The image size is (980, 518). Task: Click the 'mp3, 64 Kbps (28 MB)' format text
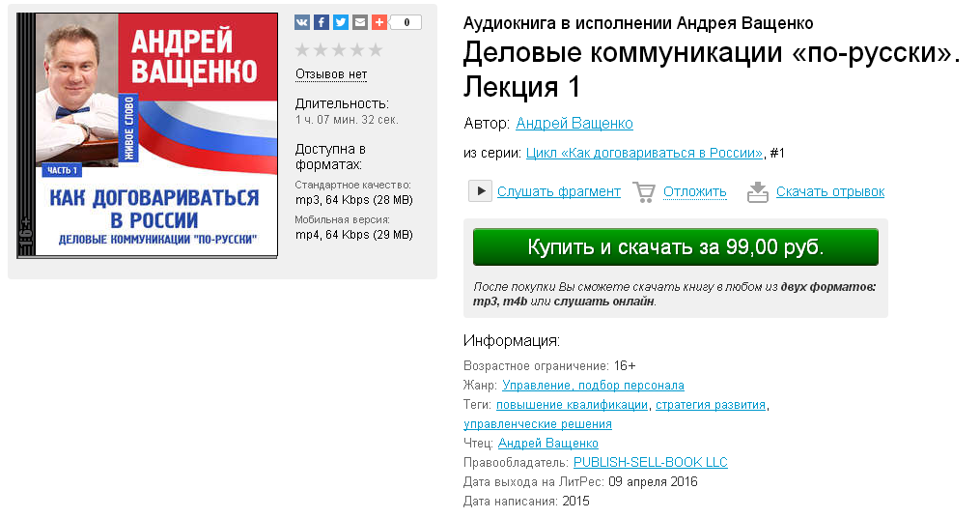[x=353, y=200]
